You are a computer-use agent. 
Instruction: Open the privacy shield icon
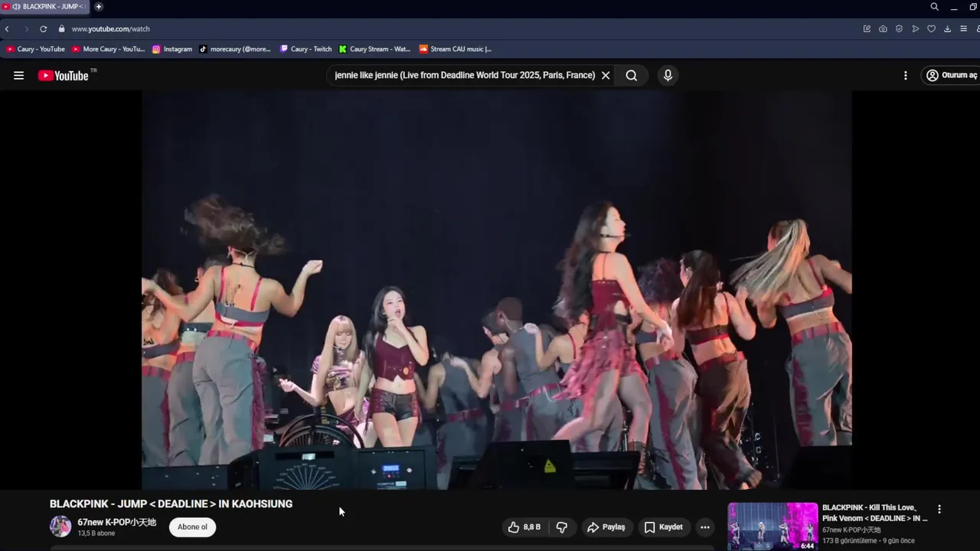[899, 28]
